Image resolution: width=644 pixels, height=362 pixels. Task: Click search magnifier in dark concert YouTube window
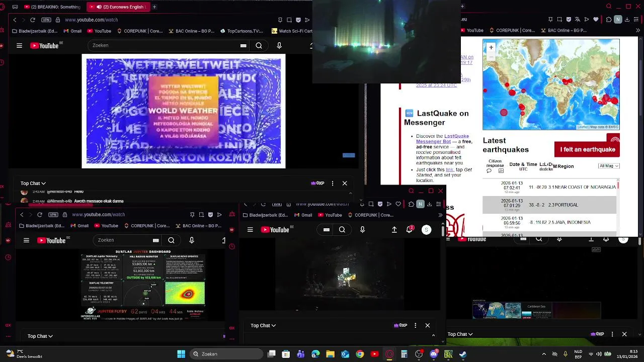coord(342,230)
